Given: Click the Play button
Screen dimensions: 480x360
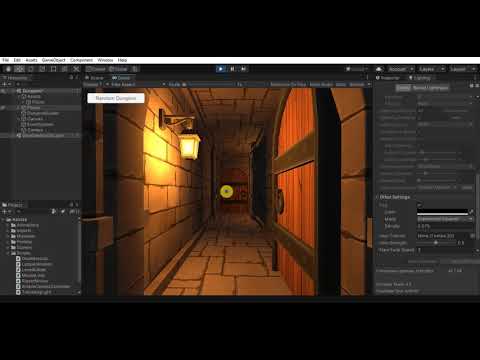Looking at the screenshot, I should (x=221, y=69).
